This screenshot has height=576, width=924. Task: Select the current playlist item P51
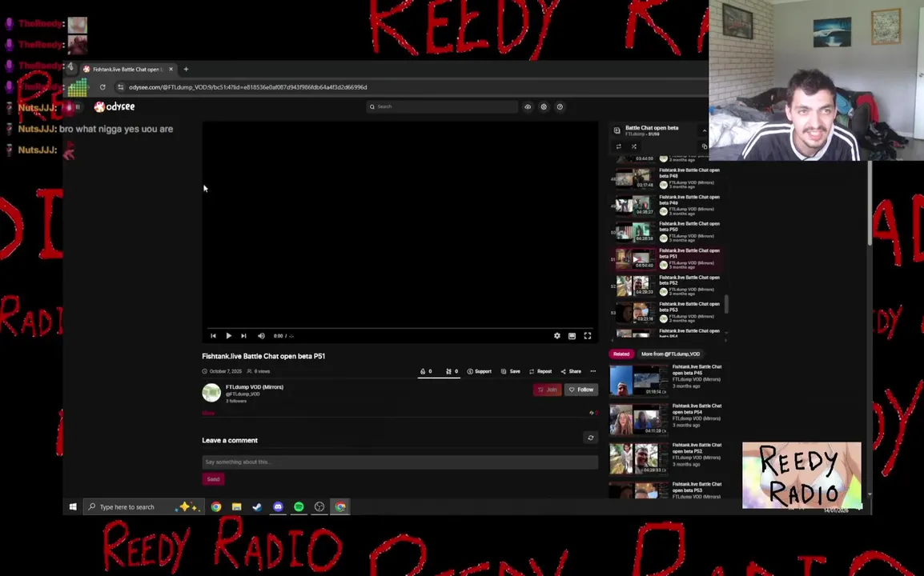pos(667,258)
